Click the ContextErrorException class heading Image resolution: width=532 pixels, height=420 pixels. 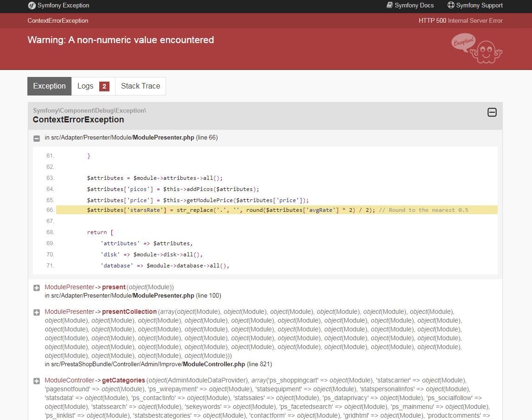78,120
